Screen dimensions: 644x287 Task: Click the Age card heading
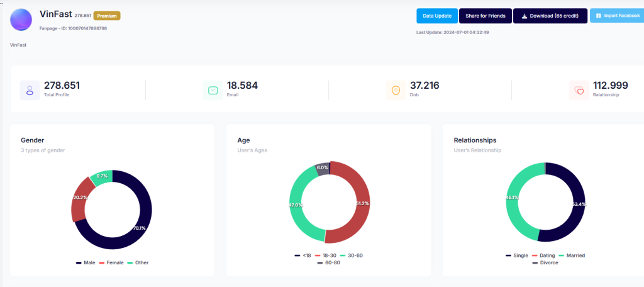243,140
